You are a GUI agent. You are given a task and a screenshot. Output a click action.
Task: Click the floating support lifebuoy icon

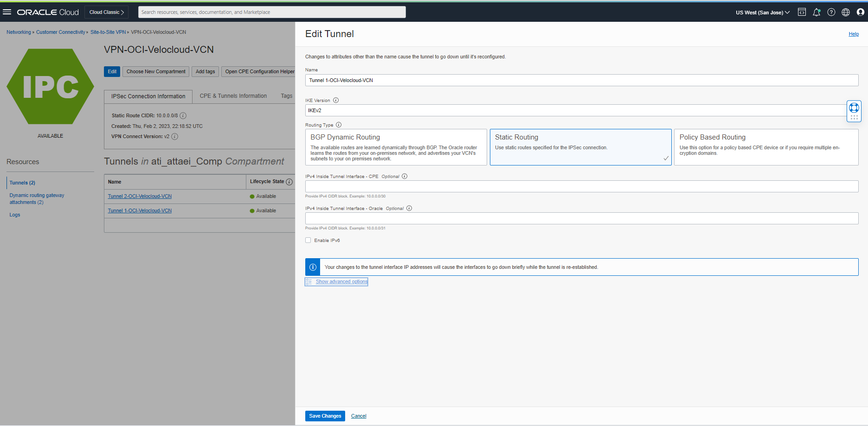click(x=854, y=108)
